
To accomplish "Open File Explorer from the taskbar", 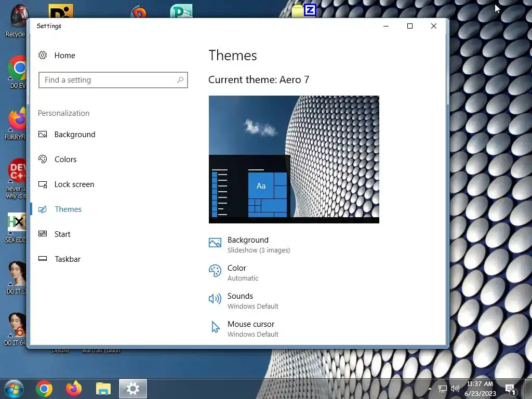I will click(x=103, y=389).
